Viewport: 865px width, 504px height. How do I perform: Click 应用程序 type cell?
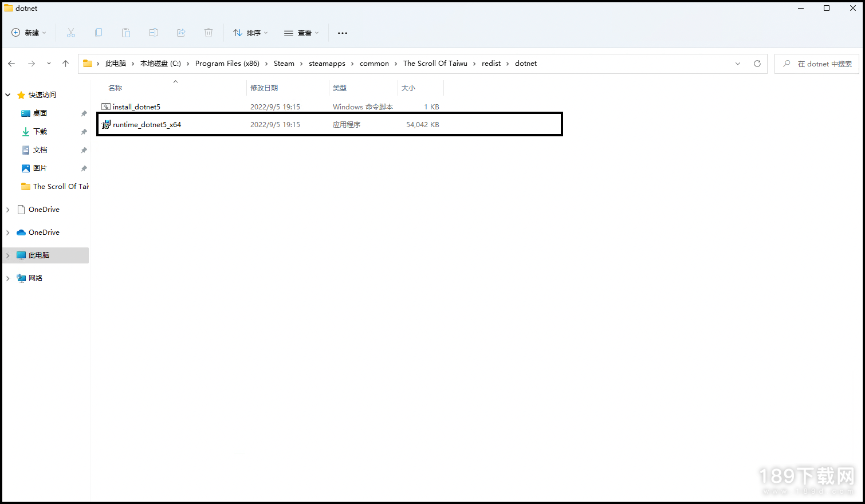coord(347,124)
